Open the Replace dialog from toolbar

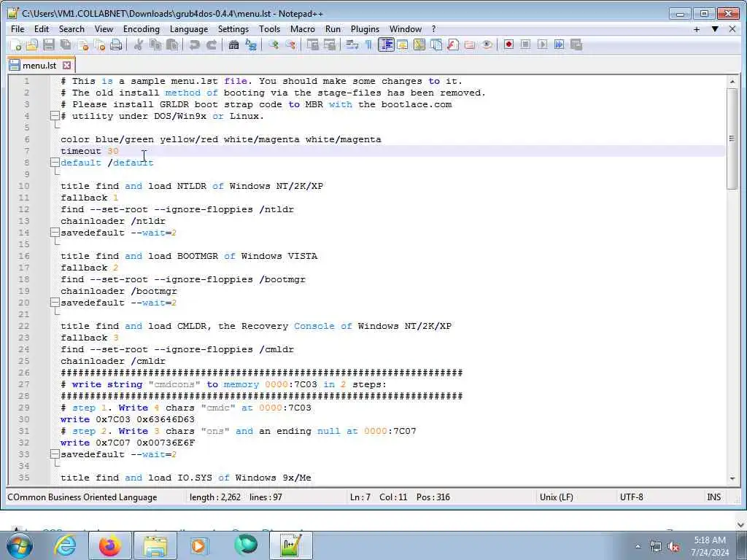click(x=251, y=44)
